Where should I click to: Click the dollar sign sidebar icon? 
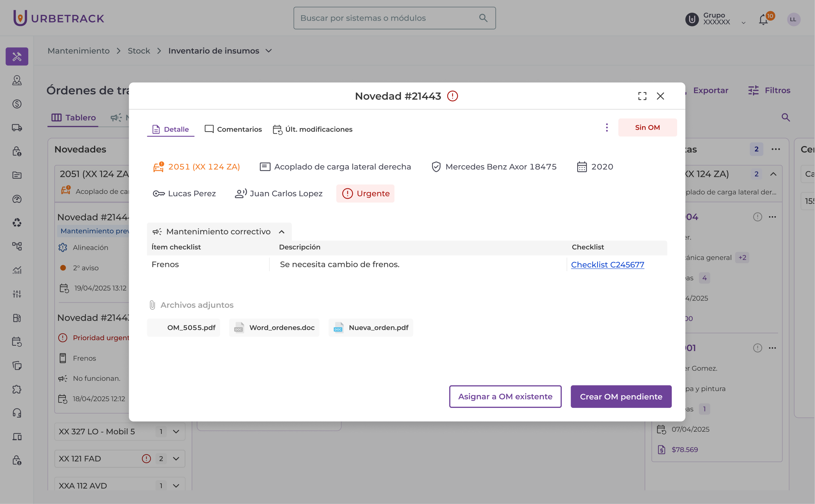pos(17,104)
